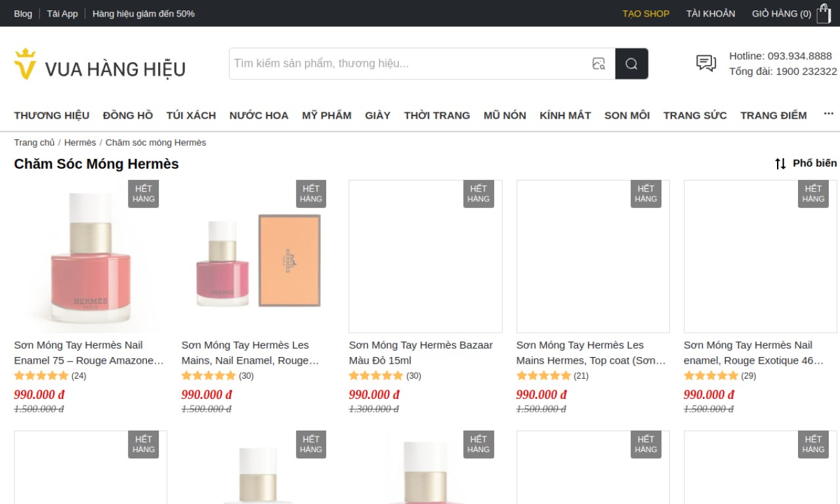Open Les Mains Hermes, Top coat title
The width and height of the screenshot is (840, 504).
point(591,352)
